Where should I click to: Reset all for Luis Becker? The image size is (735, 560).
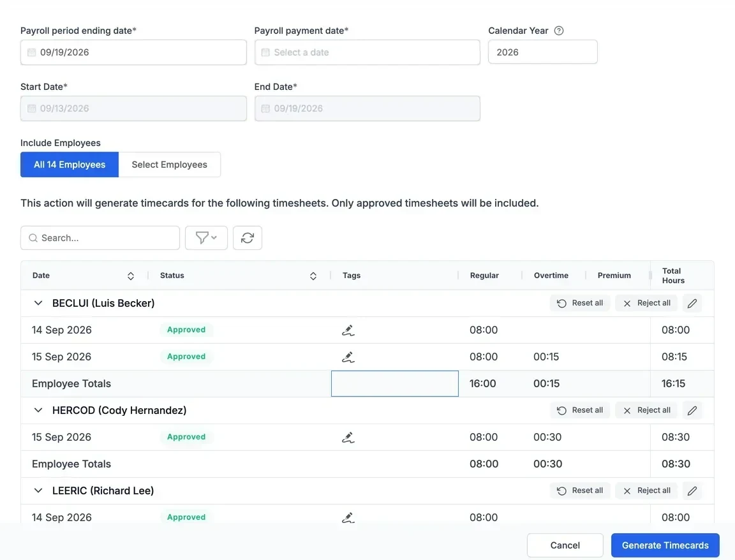pos(580,303)
